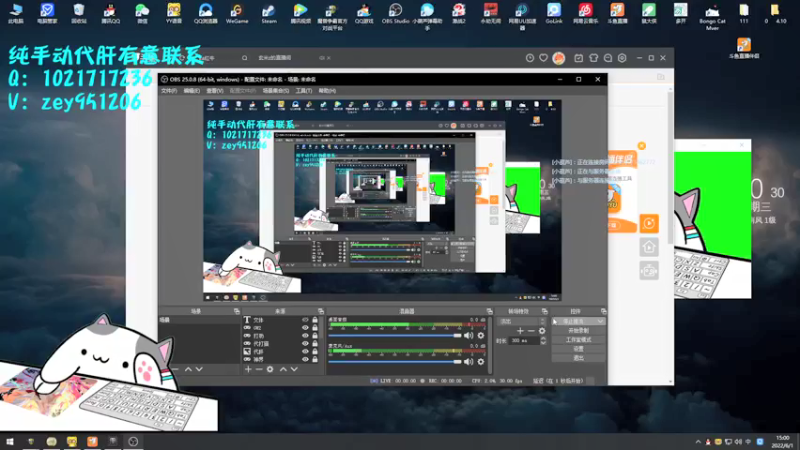Click the 时长 300 ms duration field
The image size is (800, 450).
[x=524, y=341]
